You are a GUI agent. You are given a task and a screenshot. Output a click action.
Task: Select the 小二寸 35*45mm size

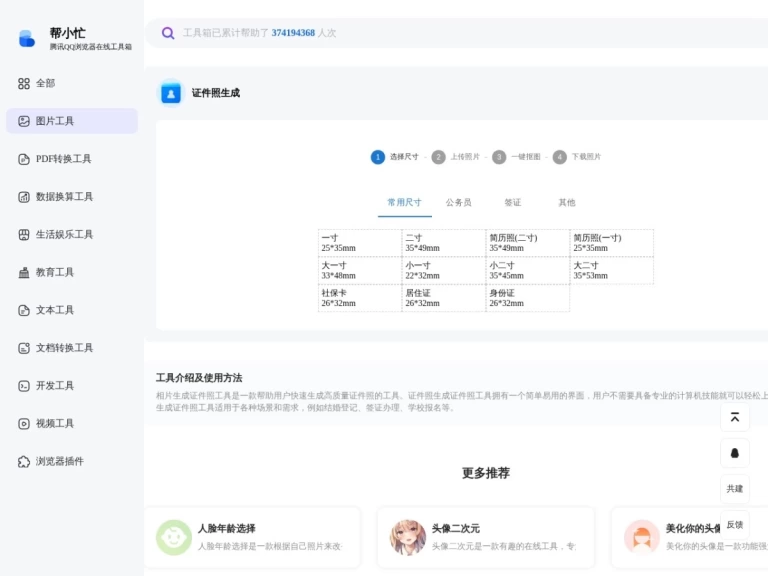(528, 270)
